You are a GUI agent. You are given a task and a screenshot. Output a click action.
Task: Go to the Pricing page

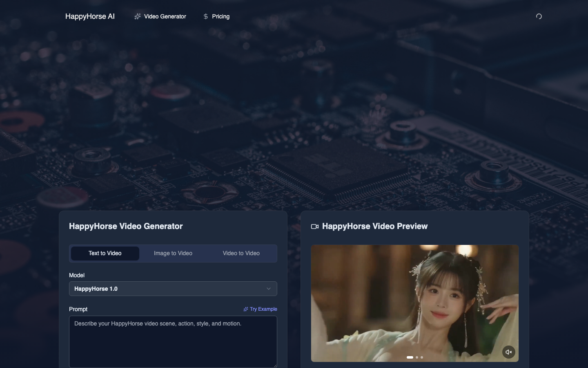click(220, 16)
